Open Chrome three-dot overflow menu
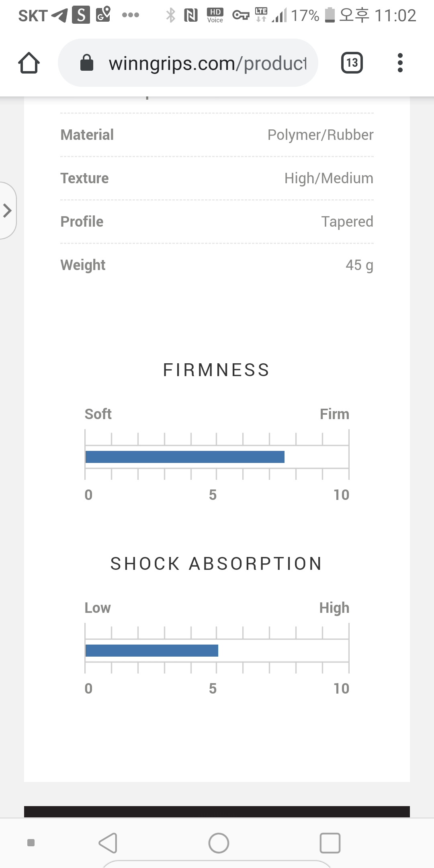The image size is (434, 868). click(x=400, y=63)
